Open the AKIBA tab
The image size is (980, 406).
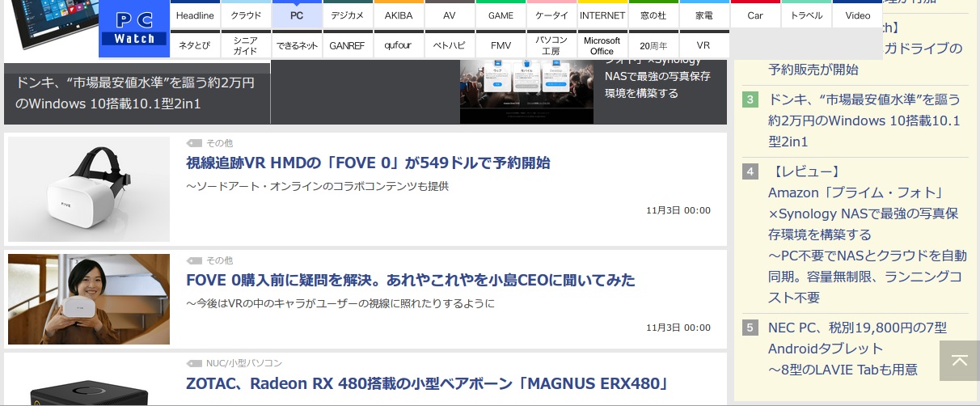pos(399,15)
